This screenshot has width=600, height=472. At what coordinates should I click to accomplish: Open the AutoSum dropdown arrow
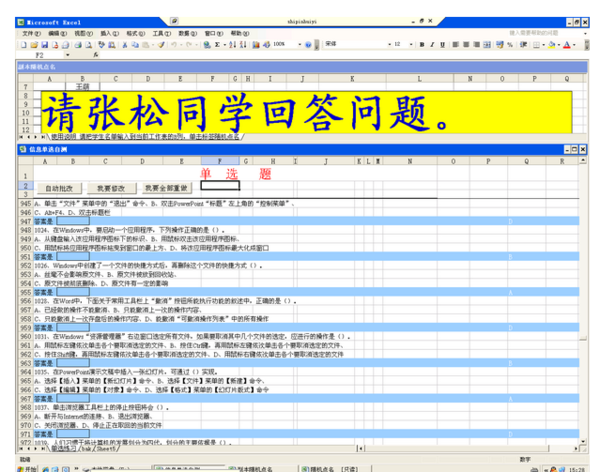tap(224, 45)
